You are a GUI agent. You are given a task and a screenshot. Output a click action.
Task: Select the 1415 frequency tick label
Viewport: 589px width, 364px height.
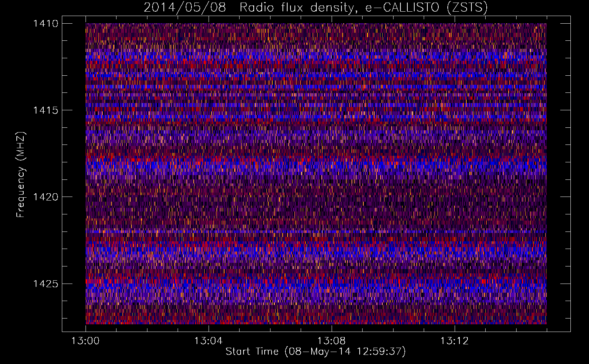(46, 110)
